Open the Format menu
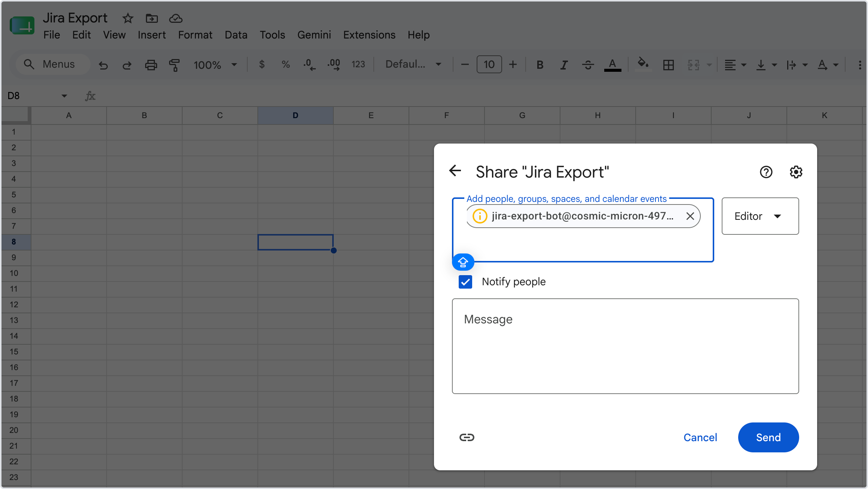Image resolution: width=868 pixels, height=489 pixels. click(x=195, y=35)
